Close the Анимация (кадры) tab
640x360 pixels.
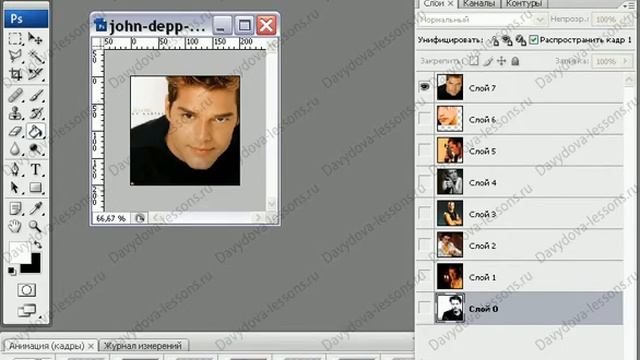coord(91,346)
